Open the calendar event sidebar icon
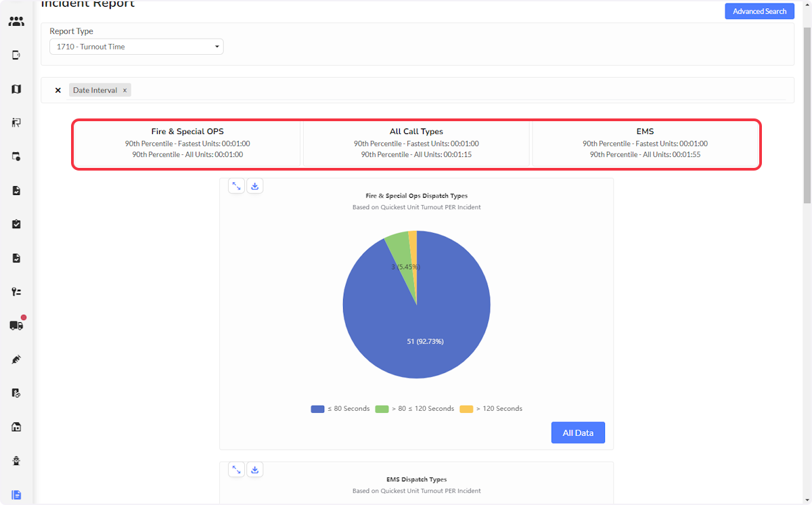This screenshot has width=812, height=505. coord(16,156)
